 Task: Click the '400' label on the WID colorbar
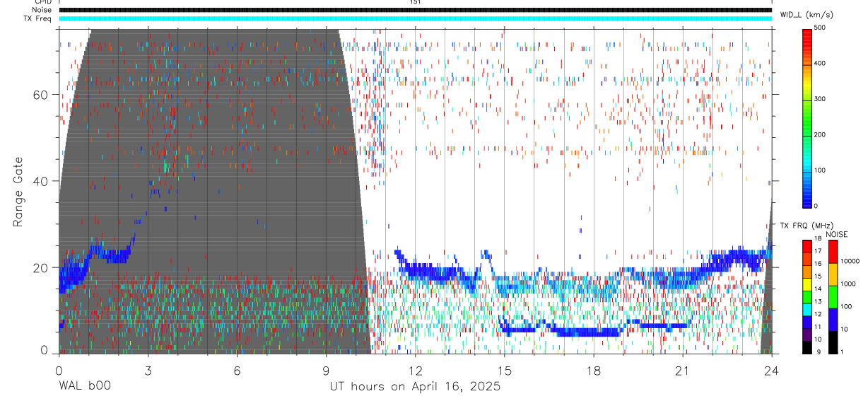820,64
